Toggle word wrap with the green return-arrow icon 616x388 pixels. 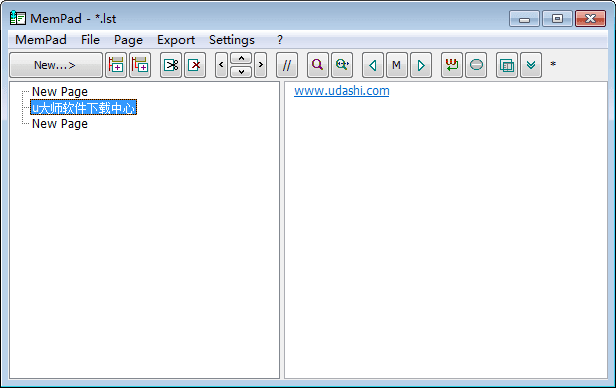452,65
